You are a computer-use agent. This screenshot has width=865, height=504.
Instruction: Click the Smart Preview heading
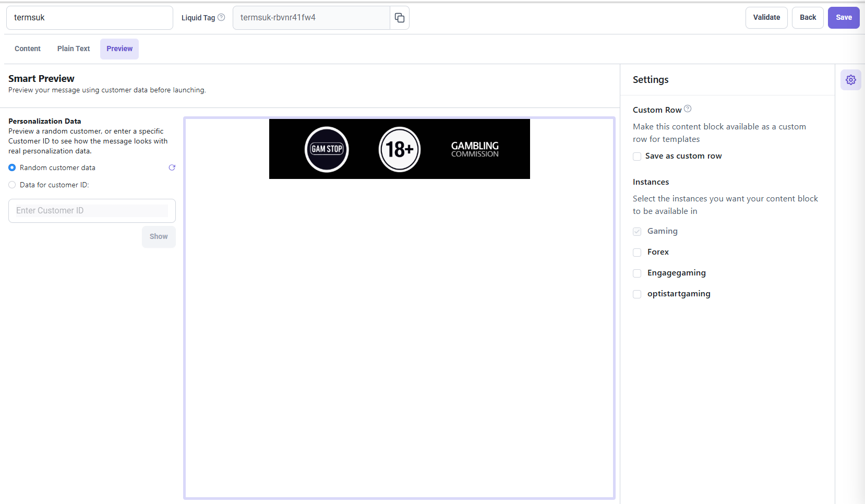(41, 79)
